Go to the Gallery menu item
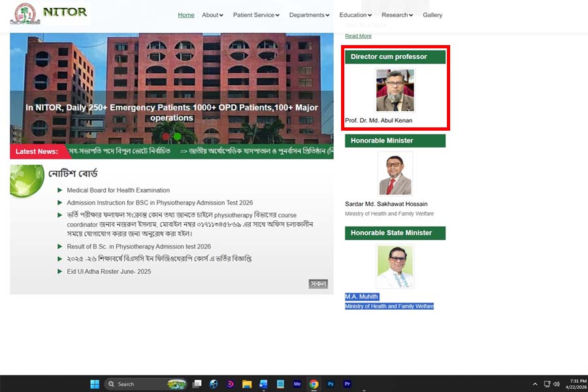The width and height of the screenshot is (588, 392). pos(433,15)
